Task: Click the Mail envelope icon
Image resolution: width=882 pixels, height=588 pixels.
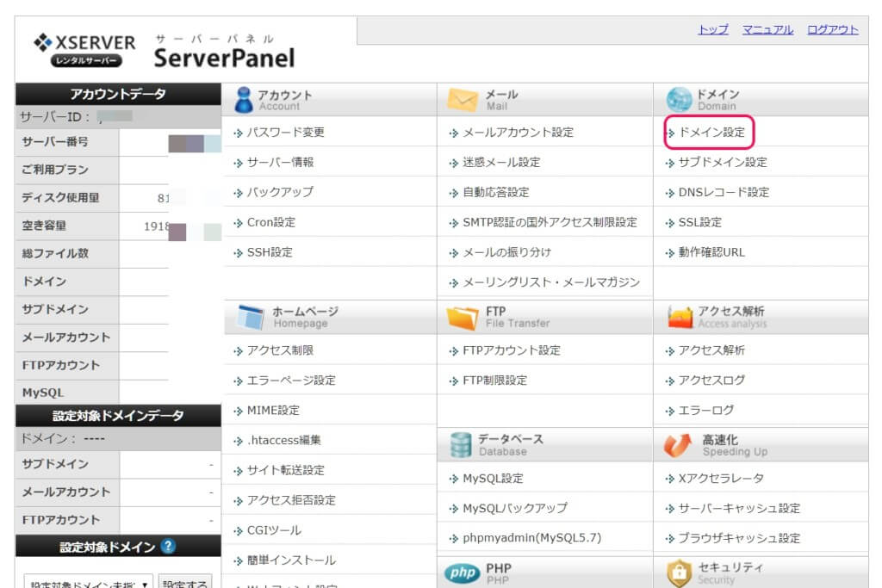Action: click(462, 101)
